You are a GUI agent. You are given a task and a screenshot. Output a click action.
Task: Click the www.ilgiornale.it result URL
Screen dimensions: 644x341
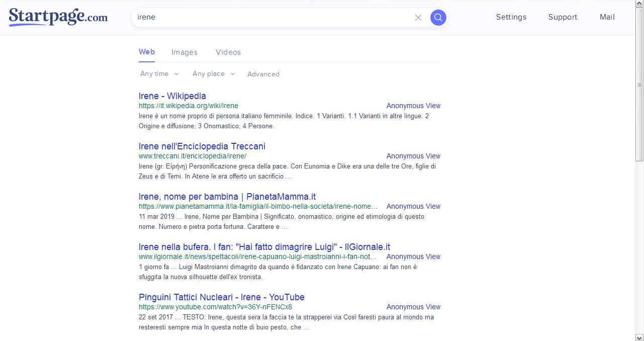point(258,257)
